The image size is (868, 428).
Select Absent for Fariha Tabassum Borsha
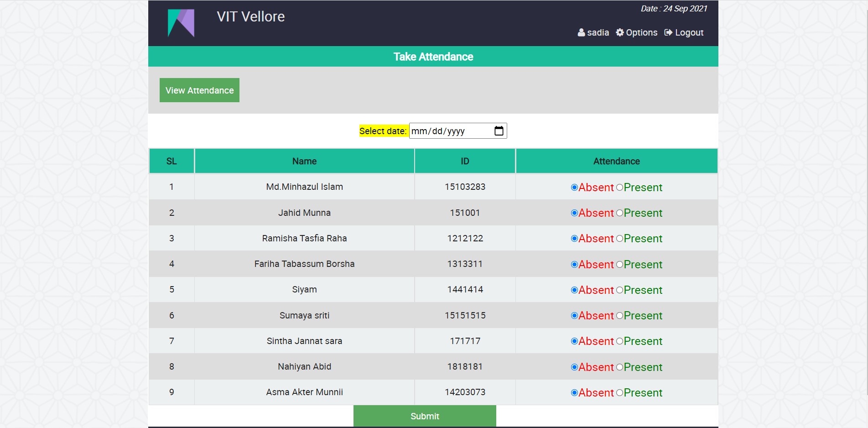[x=574, y=265]
